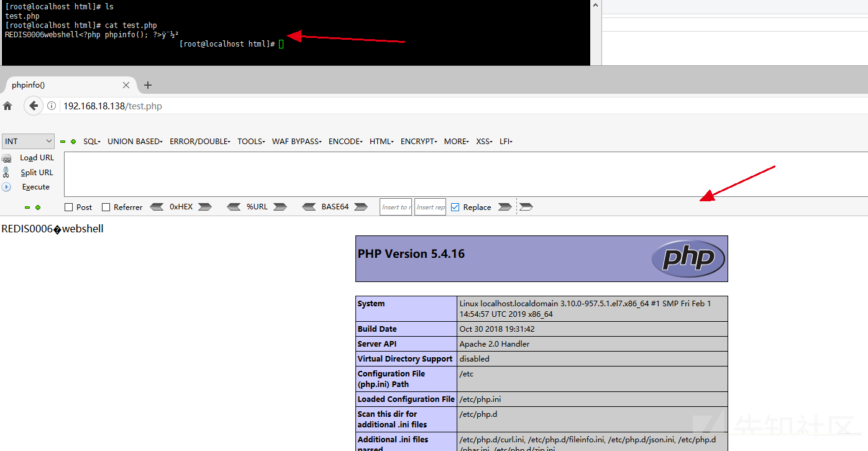
Task: Open the LFI menu
Action: tap(506, 142)
